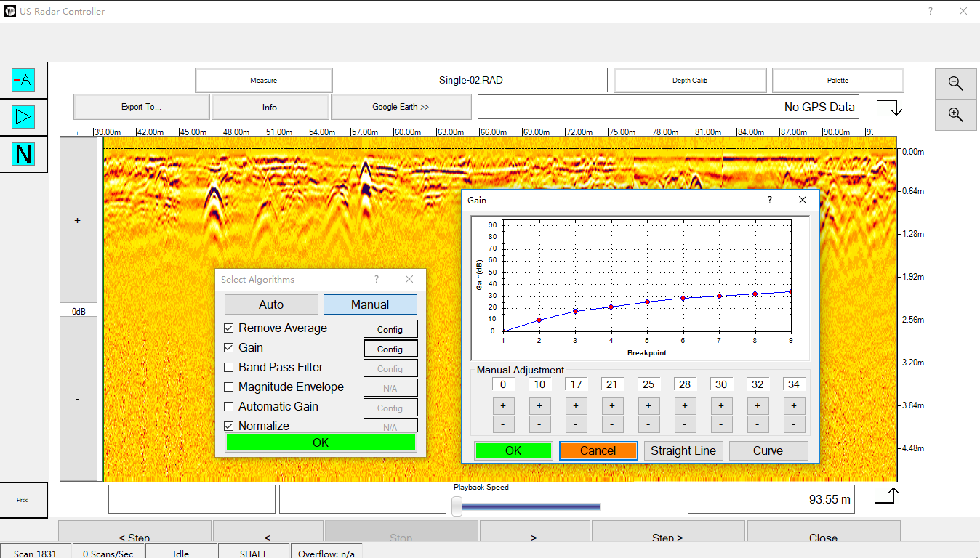Image resolution: width=980 pixels, height=558 pixels.
Task: Click the N icon button
Action: point(23,154)
